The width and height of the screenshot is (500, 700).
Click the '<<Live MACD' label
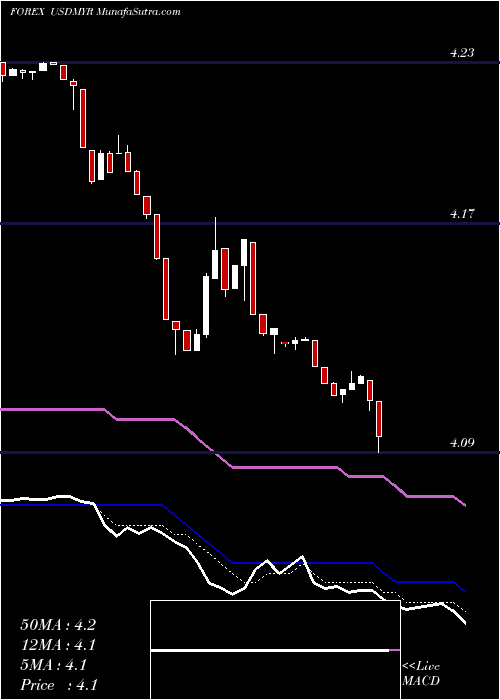point(421,674)
